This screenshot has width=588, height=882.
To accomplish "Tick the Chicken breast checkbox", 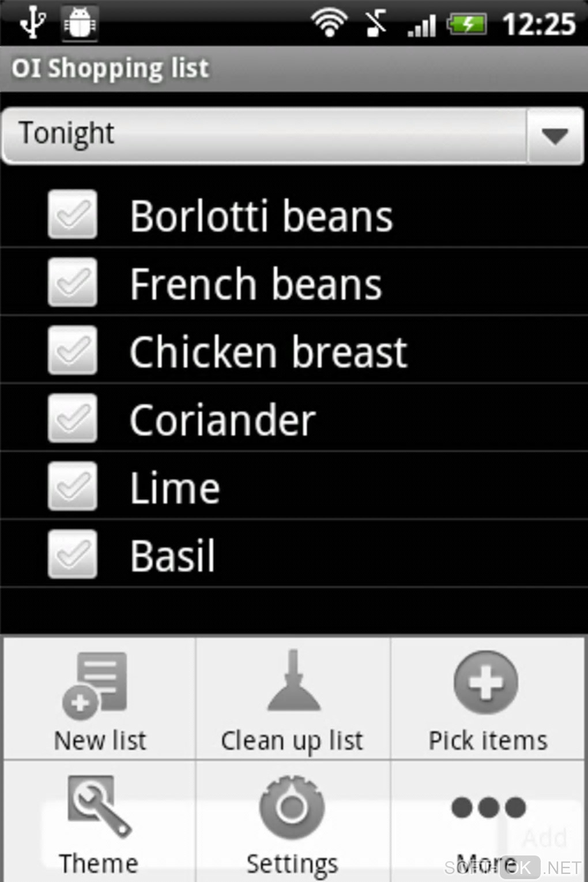I will tap(73, 350).
